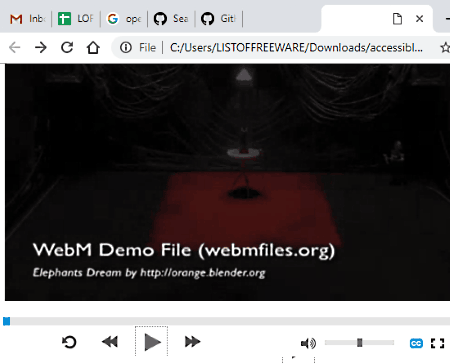View site information for the file

(126, 48)
